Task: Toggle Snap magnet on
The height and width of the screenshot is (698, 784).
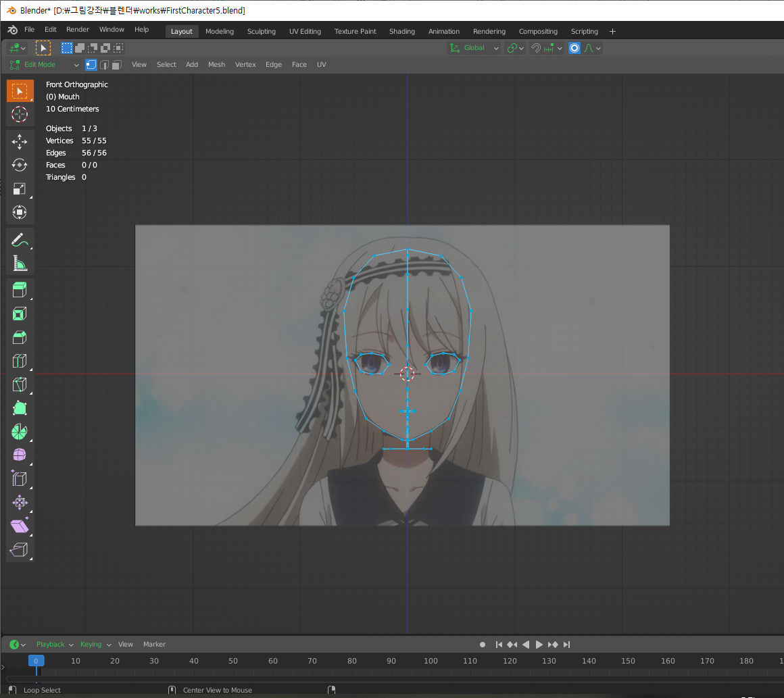Action: coord(535,48)
